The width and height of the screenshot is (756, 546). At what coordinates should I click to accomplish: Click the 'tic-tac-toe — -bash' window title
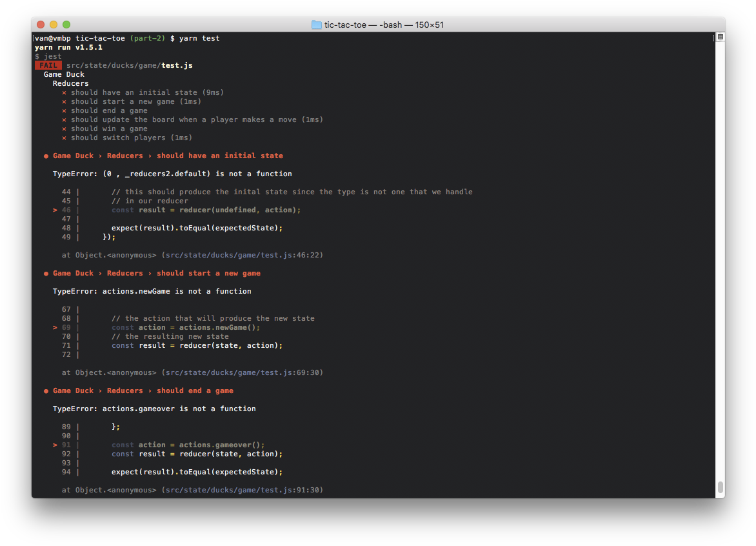click(383, 25)
